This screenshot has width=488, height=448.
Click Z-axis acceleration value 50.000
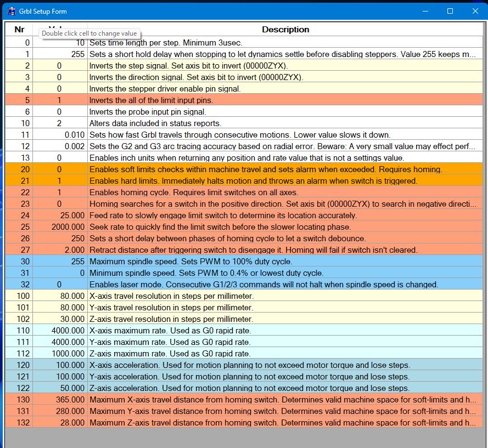pyautogui.click(x=60, y=388)
